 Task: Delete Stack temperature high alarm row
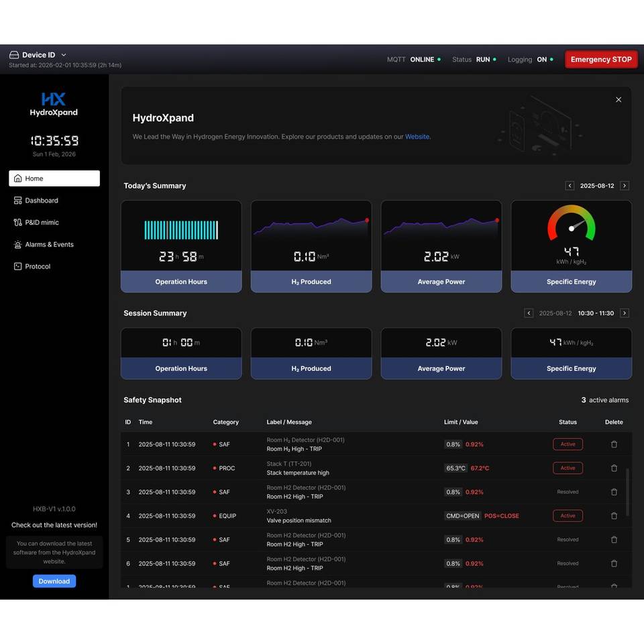coord(614,468)
